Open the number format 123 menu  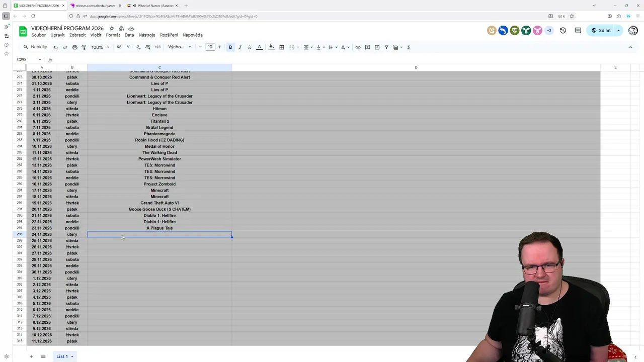point(157,47)
